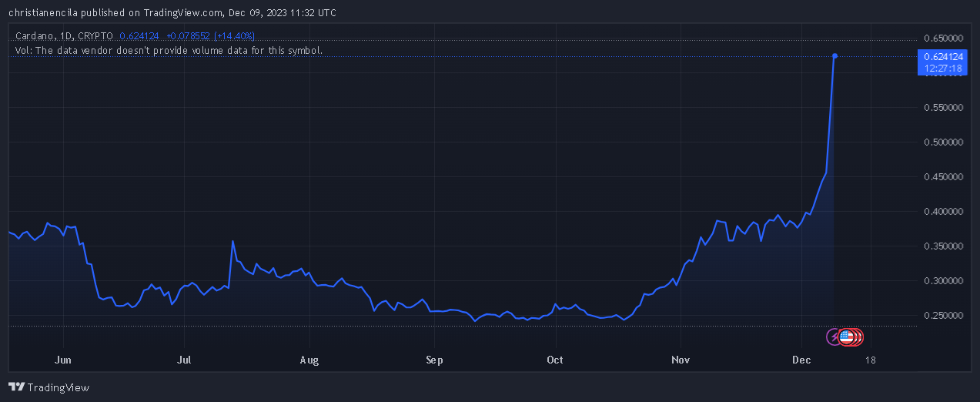Click the 0.250000 price axis label
The width and height of the screenshot is (980, 402).
coord(943,315)
